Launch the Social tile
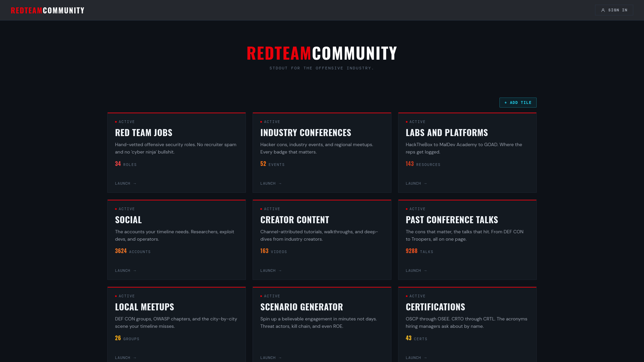 pos(126,271)
